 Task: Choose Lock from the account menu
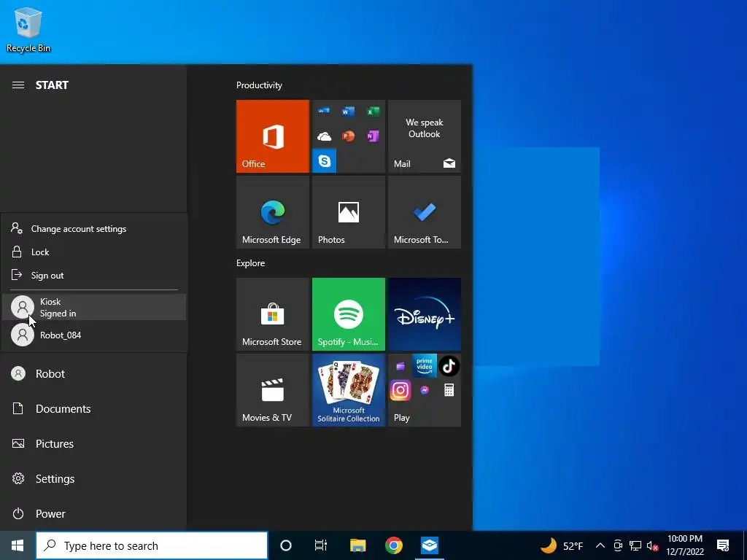(x=94, y=252)
